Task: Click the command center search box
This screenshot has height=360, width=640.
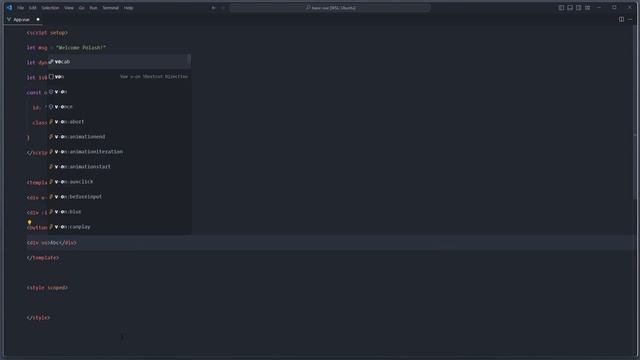Action: click(330, 8)
